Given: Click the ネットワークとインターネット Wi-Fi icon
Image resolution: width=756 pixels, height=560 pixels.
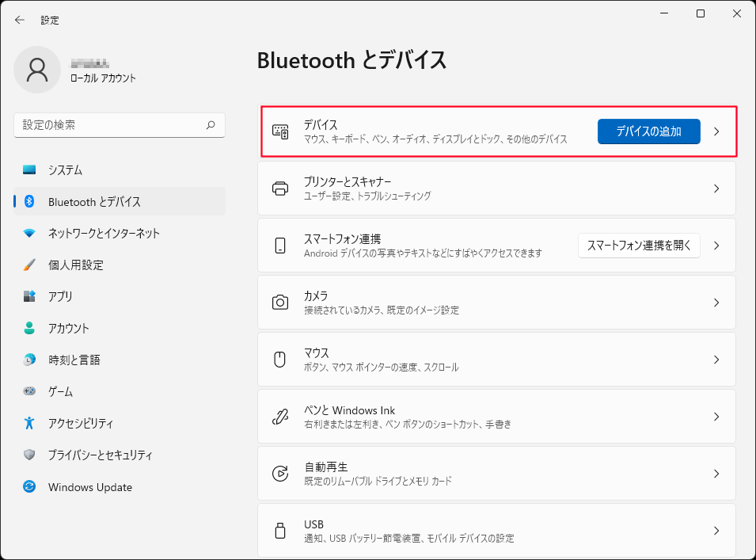Looking at the screenshot, I should (29, 234).
